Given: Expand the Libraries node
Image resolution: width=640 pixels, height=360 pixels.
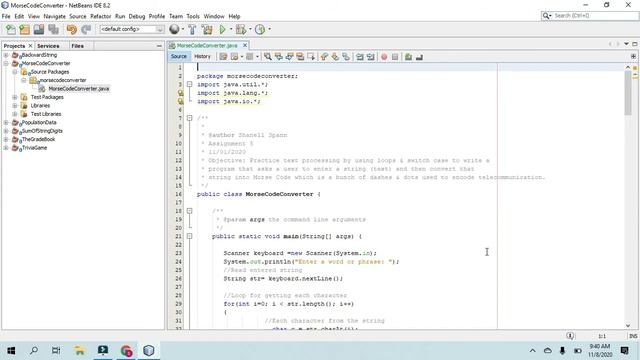Looking at the screenshot, I should pyautogui.click(x=15, y=106).
